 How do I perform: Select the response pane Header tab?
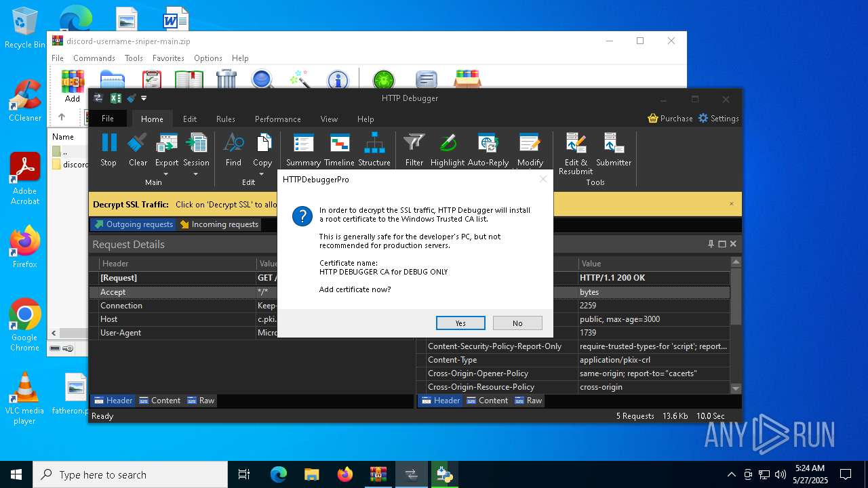point(441,401)
